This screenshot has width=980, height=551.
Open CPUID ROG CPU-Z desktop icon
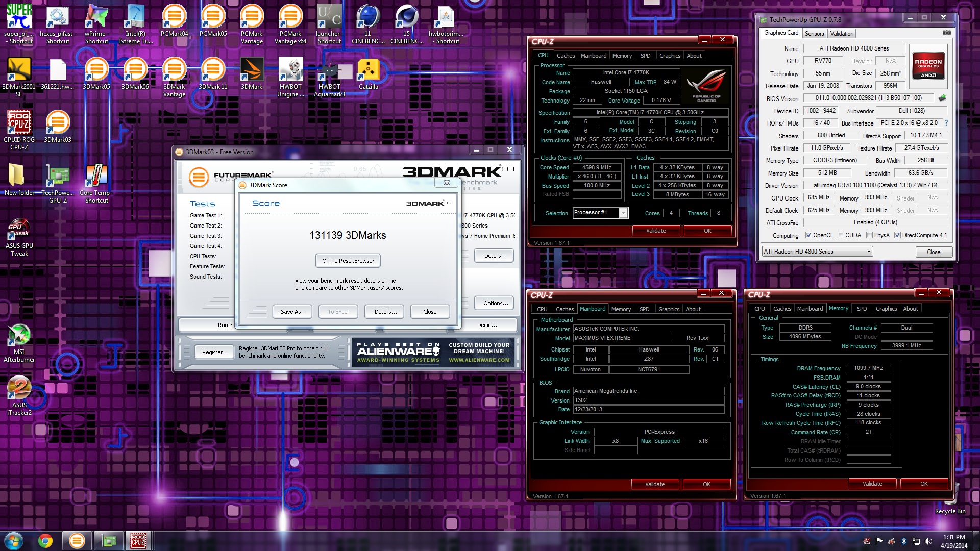click(19, 130)
